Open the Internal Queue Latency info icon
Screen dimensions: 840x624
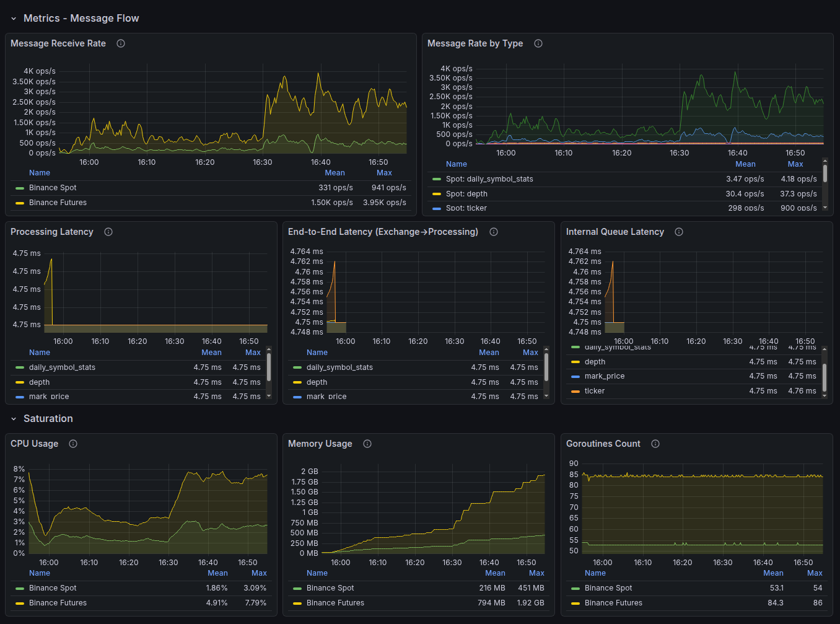678,232
